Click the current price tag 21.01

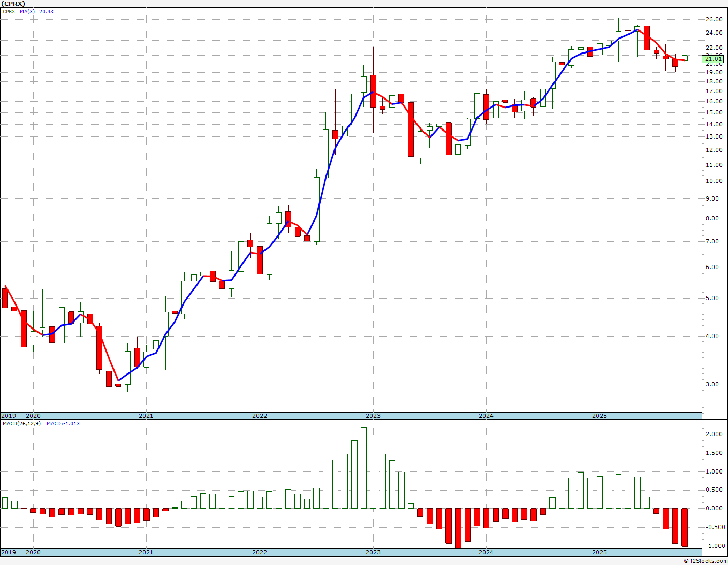[x=714, y=59]
